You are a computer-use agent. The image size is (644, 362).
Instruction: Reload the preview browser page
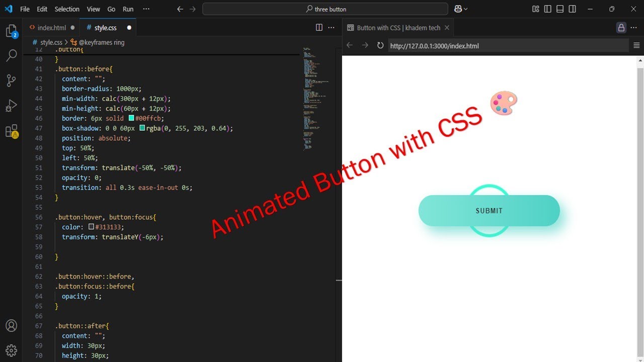[380, 45]
